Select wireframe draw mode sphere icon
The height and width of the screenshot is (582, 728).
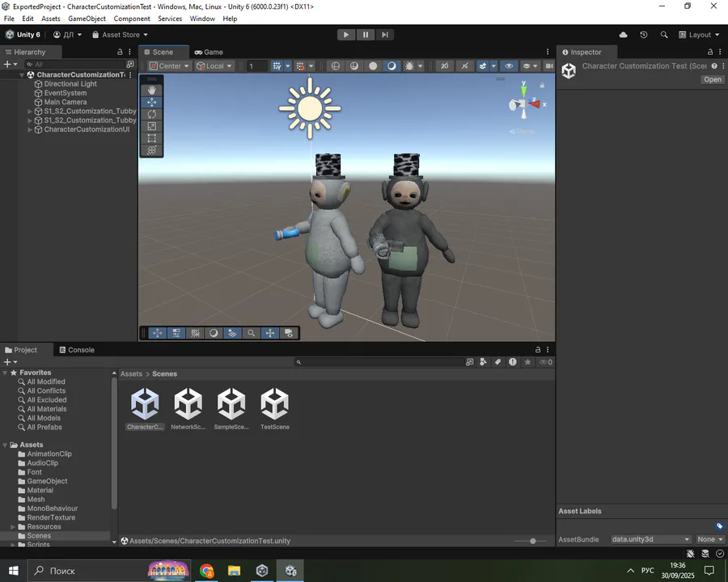tap(335, 66)
